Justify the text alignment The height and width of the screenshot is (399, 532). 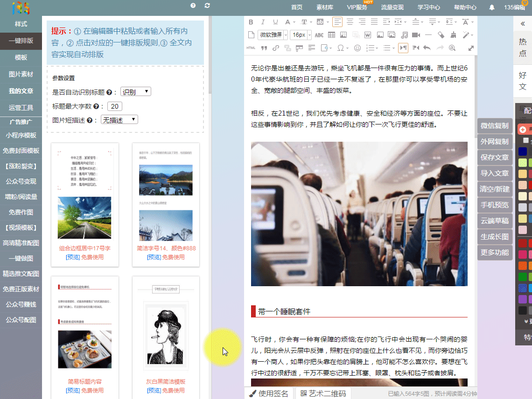pos(374,22)
